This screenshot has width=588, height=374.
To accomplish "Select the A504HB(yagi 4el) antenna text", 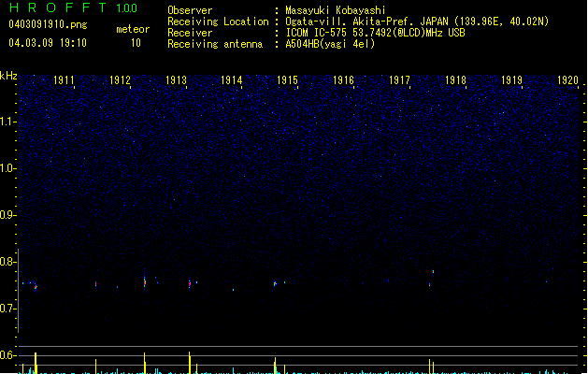I will click(x=330, y=44).
